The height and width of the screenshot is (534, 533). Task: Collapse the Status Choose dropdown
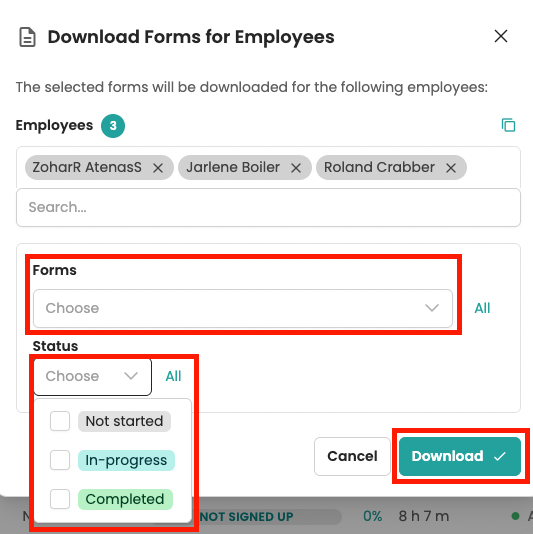coord(92,376)
